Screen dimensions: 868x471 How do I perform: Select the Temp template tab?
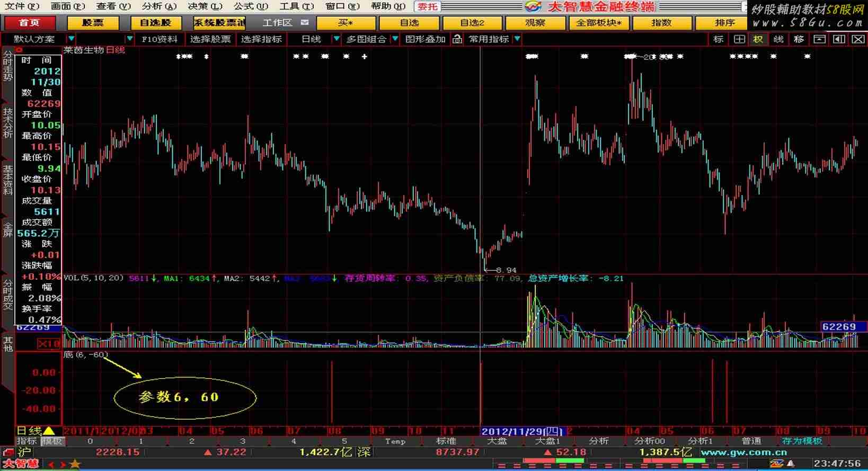(x=395, y=441)
